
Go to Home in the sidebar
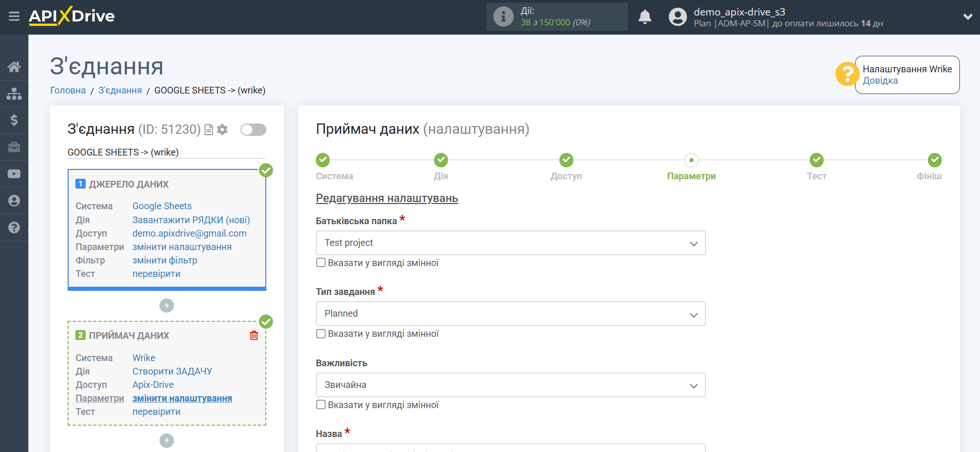click(x=14, y=67)
